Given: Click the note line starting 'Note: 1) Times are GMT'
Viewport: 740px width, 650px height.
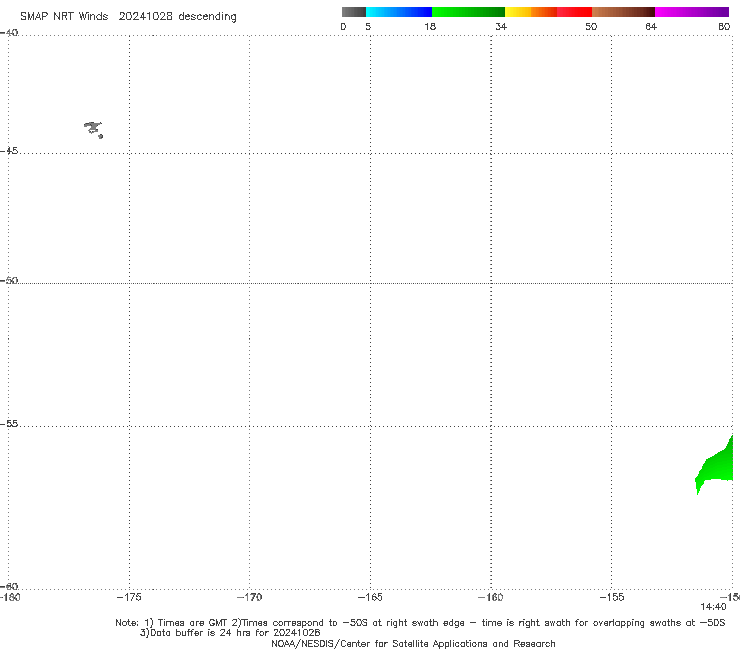Looking at the screenshot, I should click(420, 623).
